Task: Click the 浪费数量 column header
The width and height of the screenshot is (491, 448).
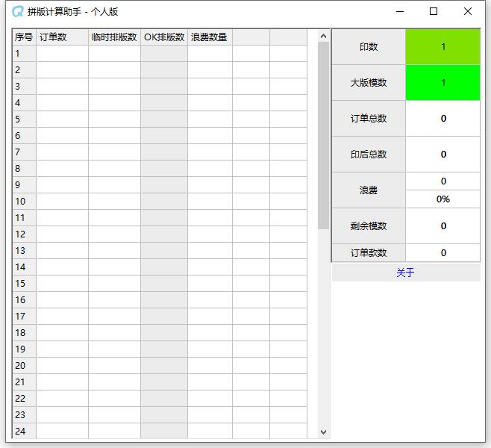Action: click(x=210, y=37)
